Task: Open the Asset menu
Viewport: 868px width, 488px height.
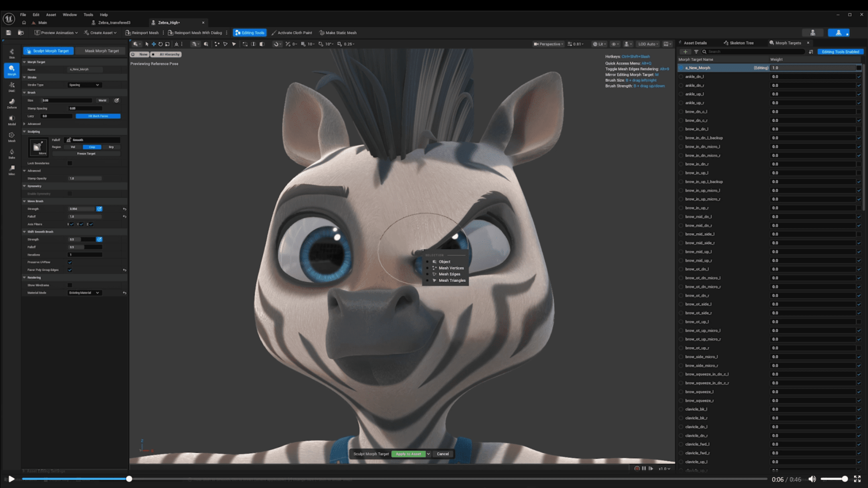Action: tap(51, 14)
